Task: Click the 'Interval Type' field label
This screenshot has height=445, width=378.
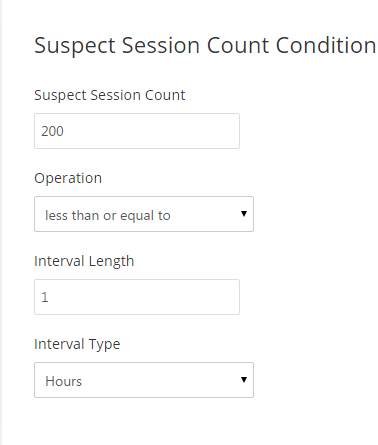Action: coord(77,344)
